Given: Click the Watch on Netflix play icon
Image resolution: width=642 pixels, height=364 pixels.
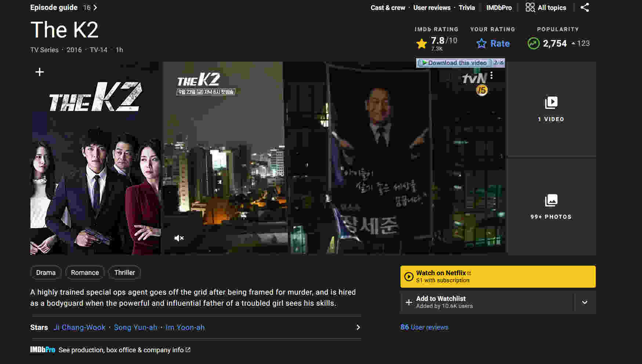Looking at the screenshot, I should (x=409, y=276).
